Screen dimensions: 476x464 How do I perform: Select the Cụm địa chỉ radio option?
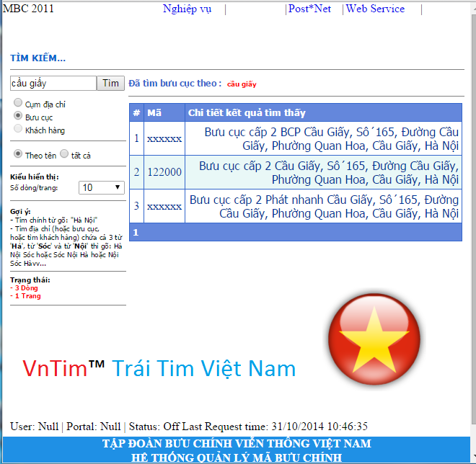point(18,102)
